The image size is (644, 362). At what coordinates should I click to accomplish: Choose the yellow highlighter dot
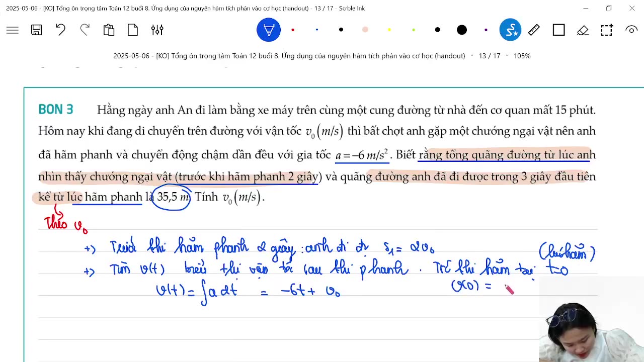tap(389, 30)
